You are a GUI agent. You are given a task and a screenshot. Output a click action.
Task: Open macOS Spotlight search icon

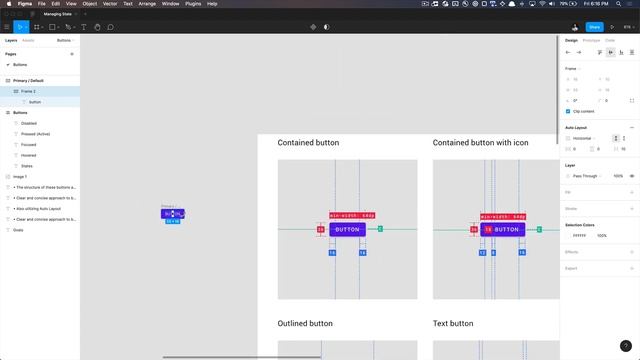(x=619, y=4)
